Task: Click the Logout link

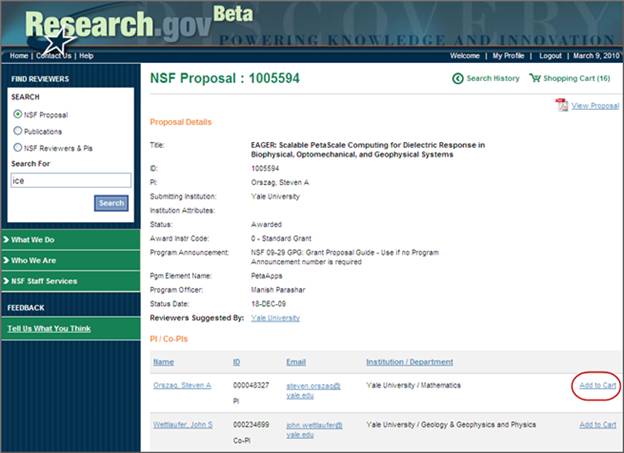Action: [x=550, y=56]
